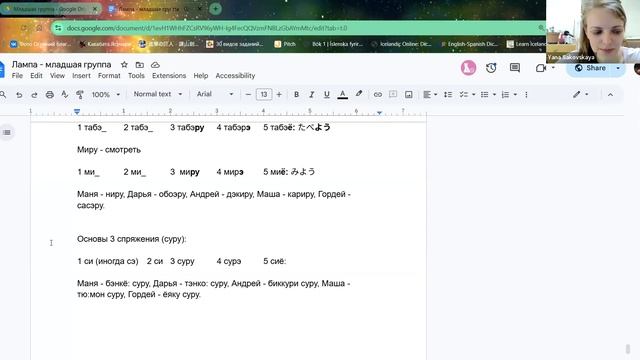Run spelling and grammar check
The height and width of the screenshot is (360, 640).
tap(64, 95)
